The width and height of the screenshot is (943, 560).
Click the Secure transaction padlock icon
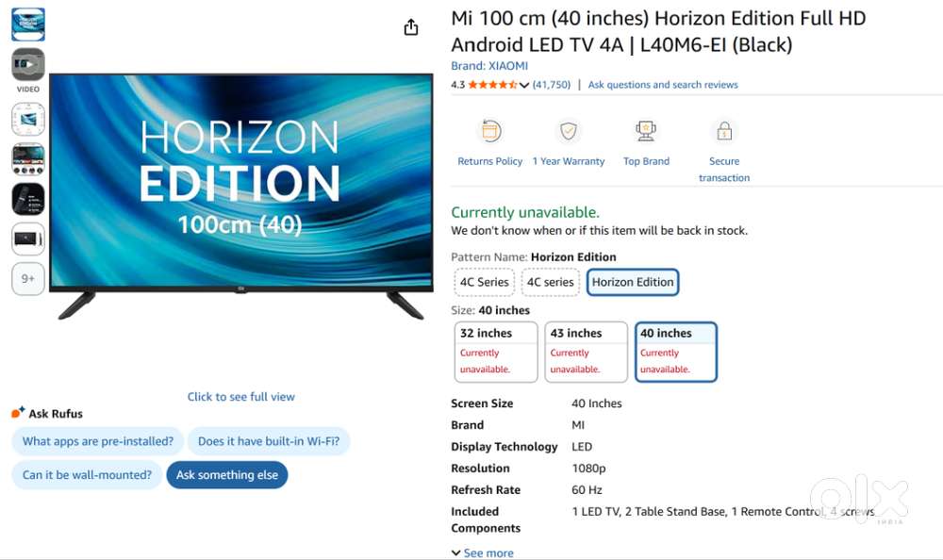[x=723, y=131]
